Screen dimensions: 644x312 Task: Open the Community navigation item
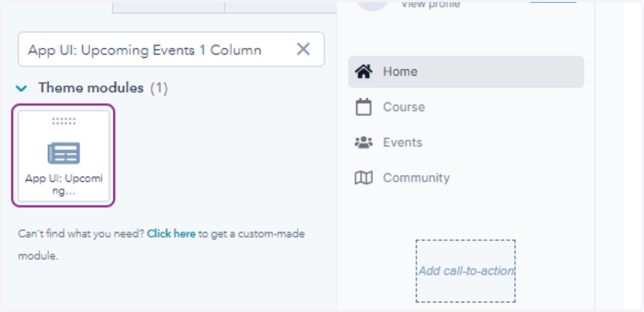(466, 178)
